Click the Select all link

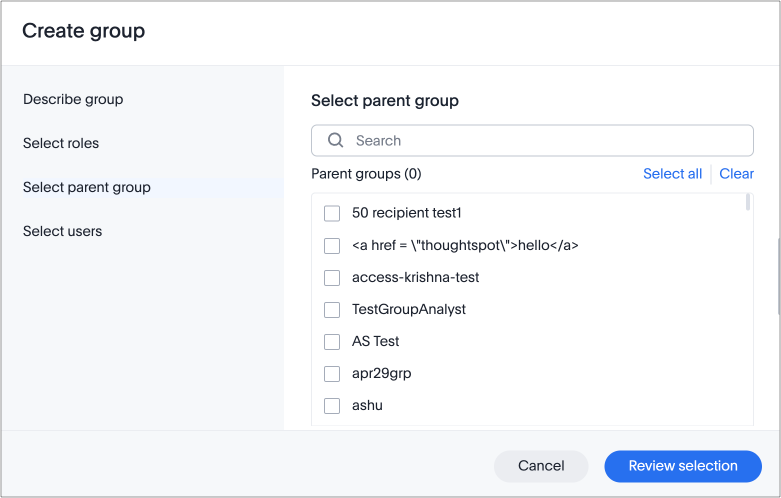(x=672, y=174)
